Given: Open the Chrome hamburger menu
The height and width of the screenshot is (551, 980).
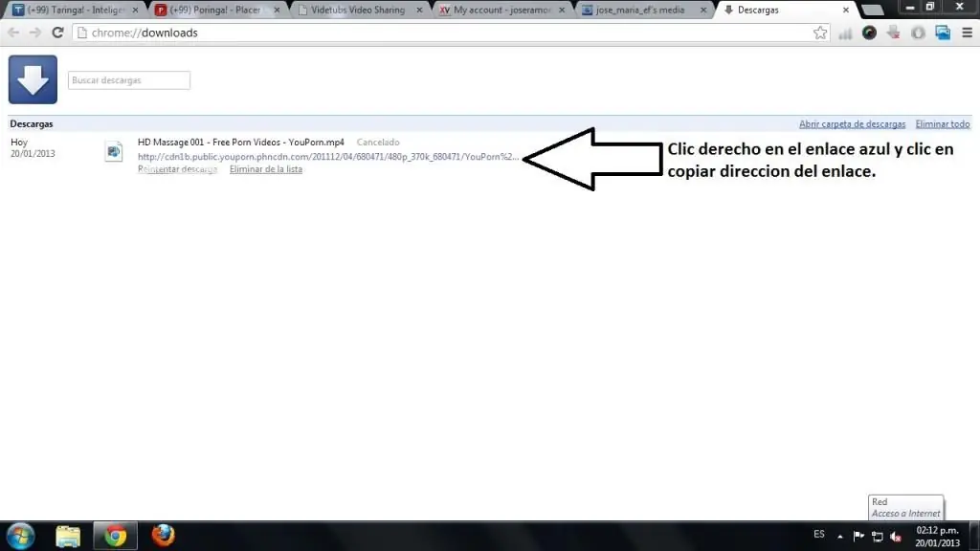Looking at the screenshot, I should point(967,33).
